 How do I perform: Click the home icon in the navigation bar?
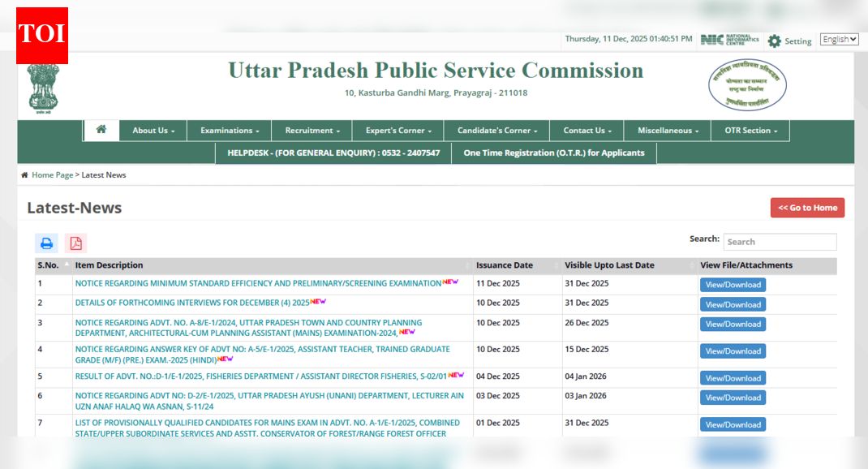tap(101, 130)
